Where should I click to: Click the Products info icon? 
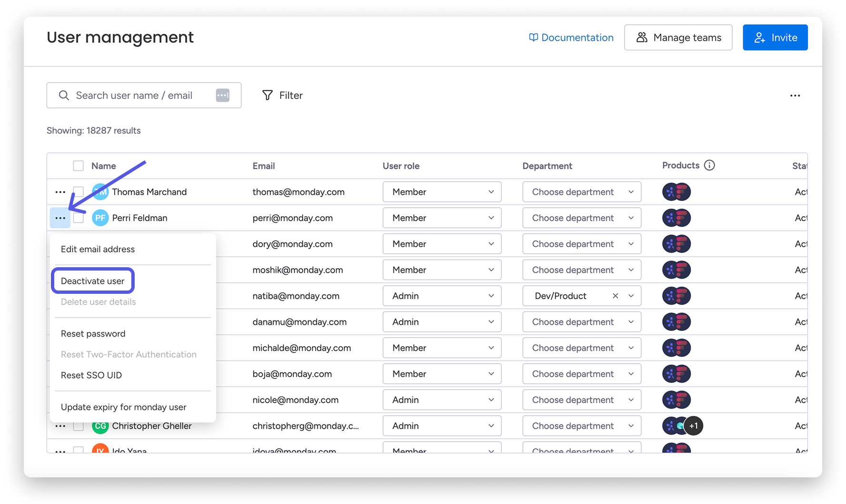(x=709, y=165)
